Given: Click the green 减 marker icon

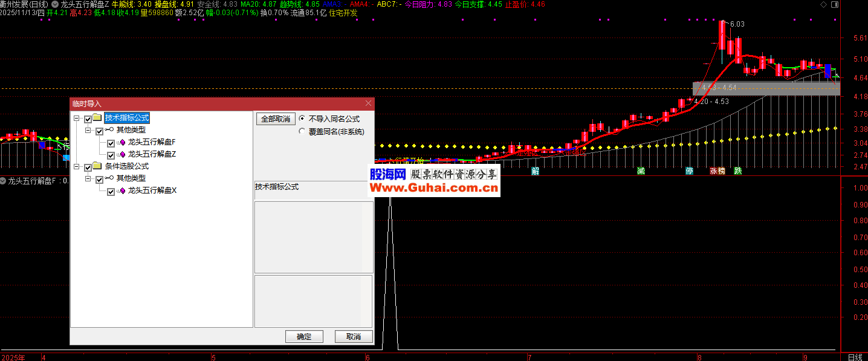Looking at the screenshot, I should [x=641, y=171].
